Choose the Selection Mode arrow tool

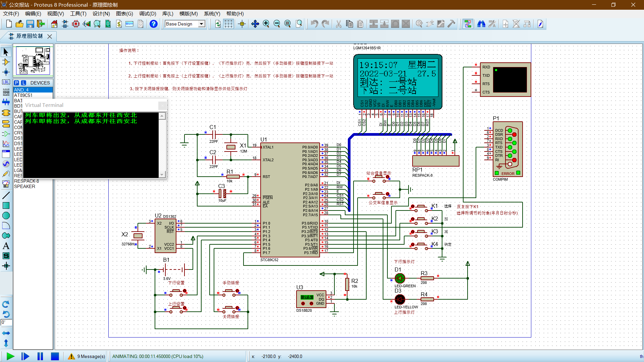pos(6,52)
